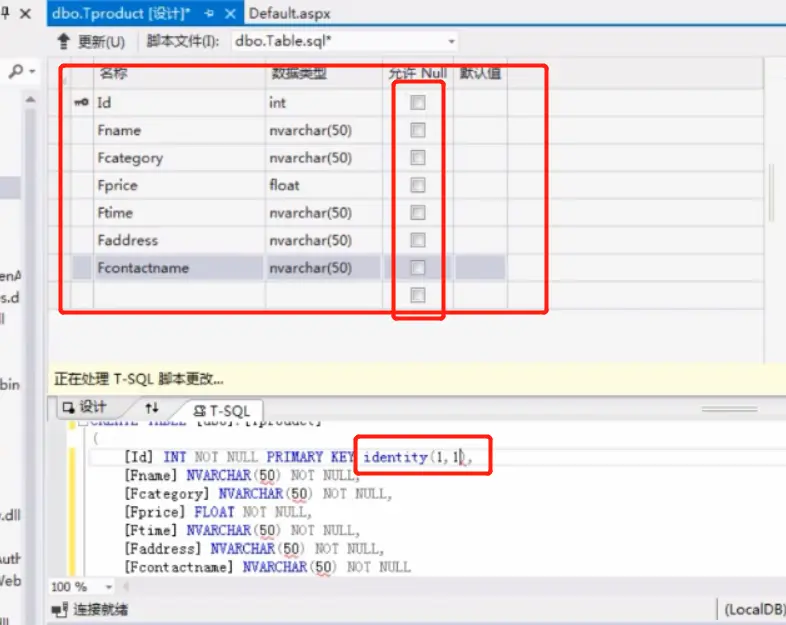Toggle Allow Null for the Fname column
This screenshot has width=786, height=625.
[418, 130]
